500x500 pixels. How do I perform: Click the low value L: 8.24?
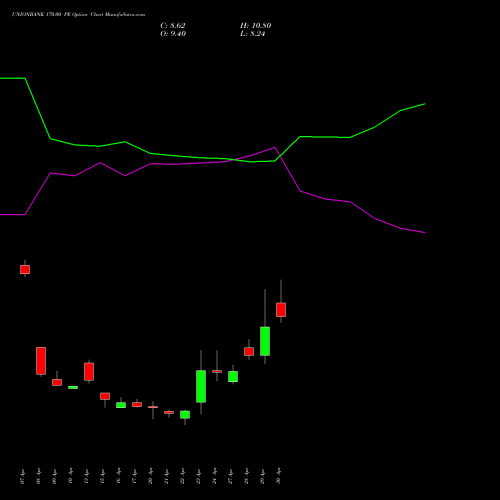pyautogui.click(x=252, y=34)
